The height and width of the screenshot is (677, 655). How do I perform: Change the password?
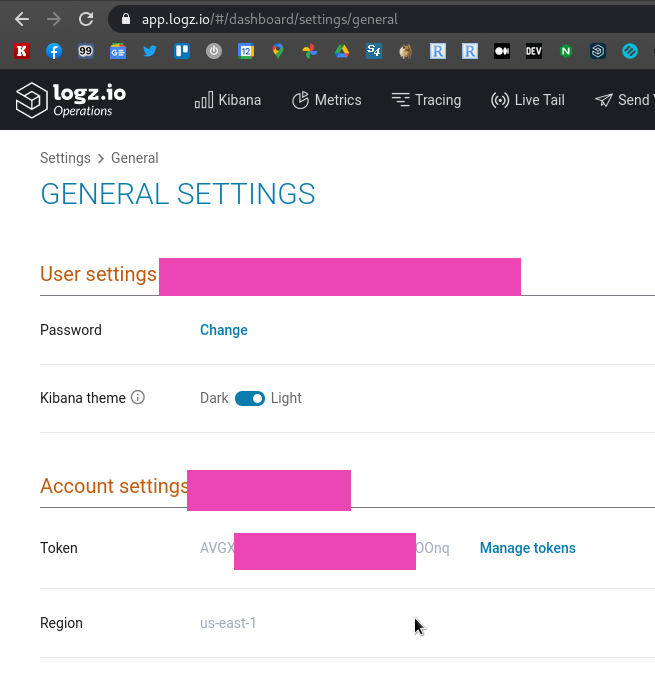click(x=224, y=330)
